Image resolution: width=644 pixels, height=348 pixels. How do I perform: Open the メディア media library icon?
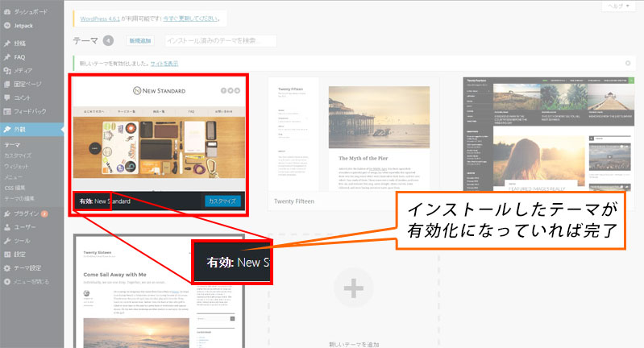(7, 71)
